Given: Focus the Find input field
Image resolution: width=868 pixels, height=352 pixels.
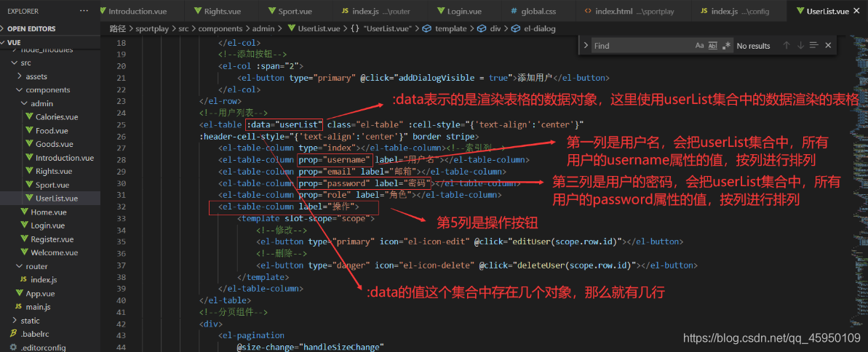Looking at the screenshot, I should (642, 46).
